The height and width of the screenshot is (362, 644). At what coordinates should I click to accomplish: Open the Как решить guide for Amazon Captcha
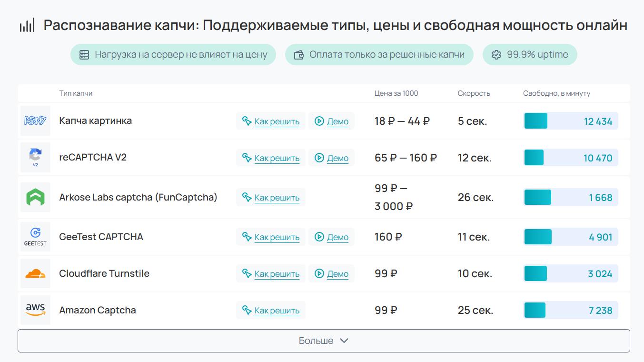tap(271, 310)
